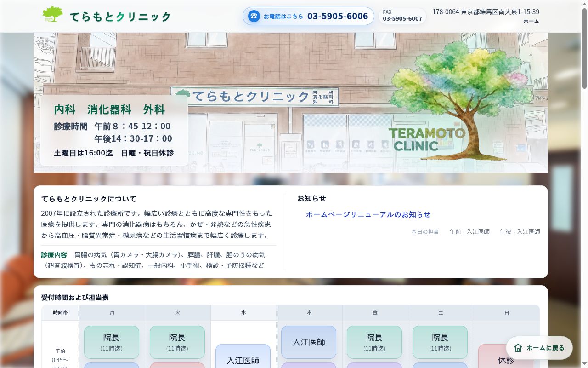The height and width of the screenshot is (368, 588).
Task: Click Wednesday's 入江医師 schedule card
Action: click(243, 356)
